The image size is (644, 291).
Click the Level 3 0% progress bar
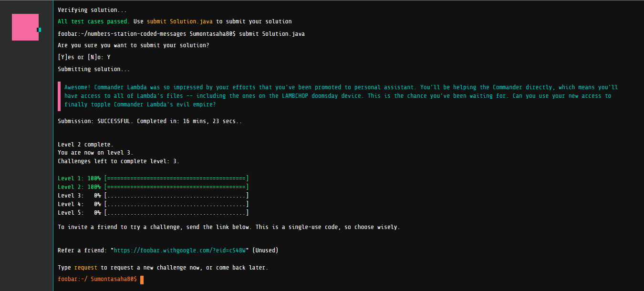click(x=177, y=196)
